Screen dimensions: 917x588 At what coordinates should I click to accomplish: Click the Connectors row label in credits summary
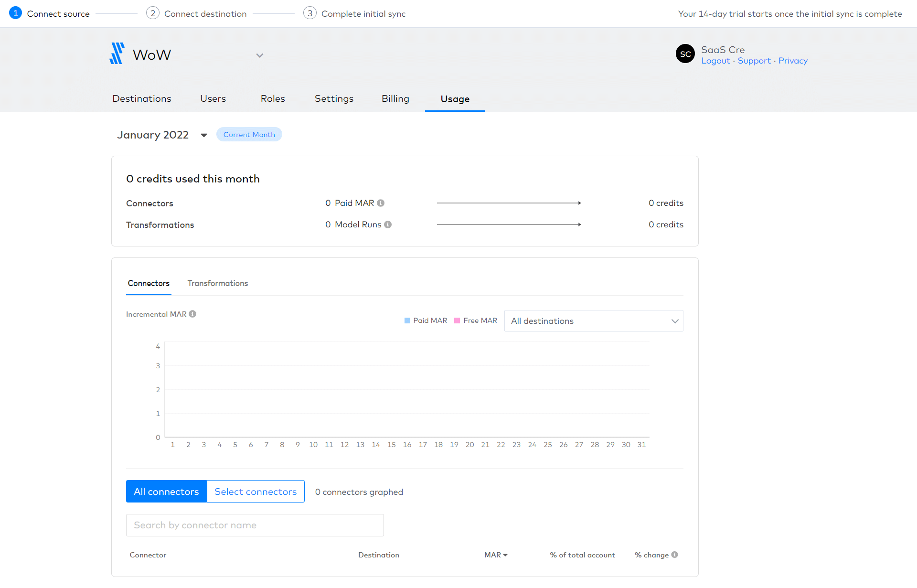click(x=149, y=203)
